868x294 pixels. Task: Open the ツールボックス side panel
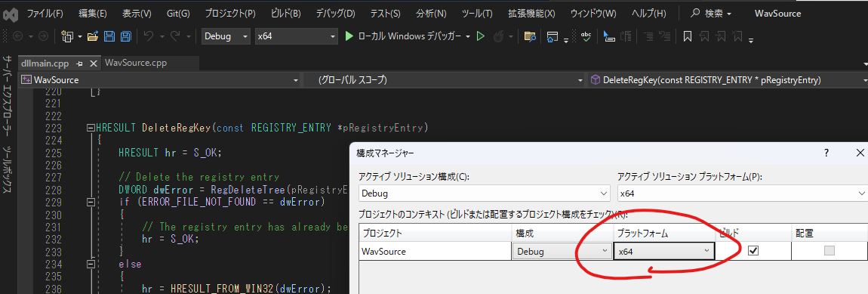pos(8,171)
